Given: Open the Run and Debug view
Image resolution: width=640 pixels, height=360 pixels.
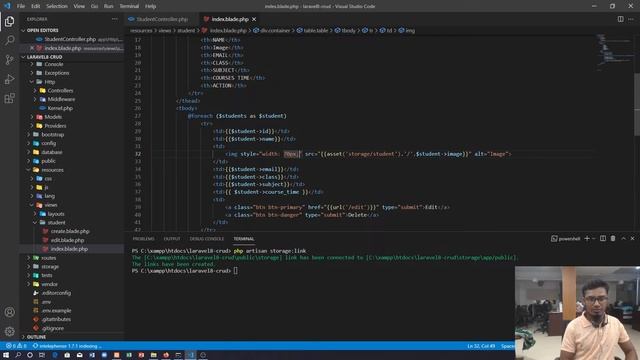Looking at the screenshot, I should (9, 79).
